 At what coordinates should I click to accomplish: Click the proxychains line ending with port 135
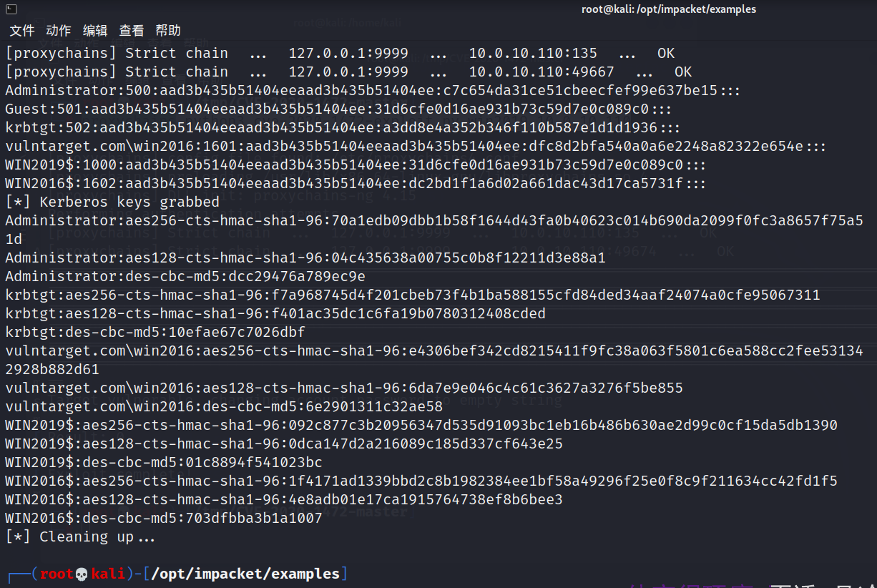click(339, 54)
